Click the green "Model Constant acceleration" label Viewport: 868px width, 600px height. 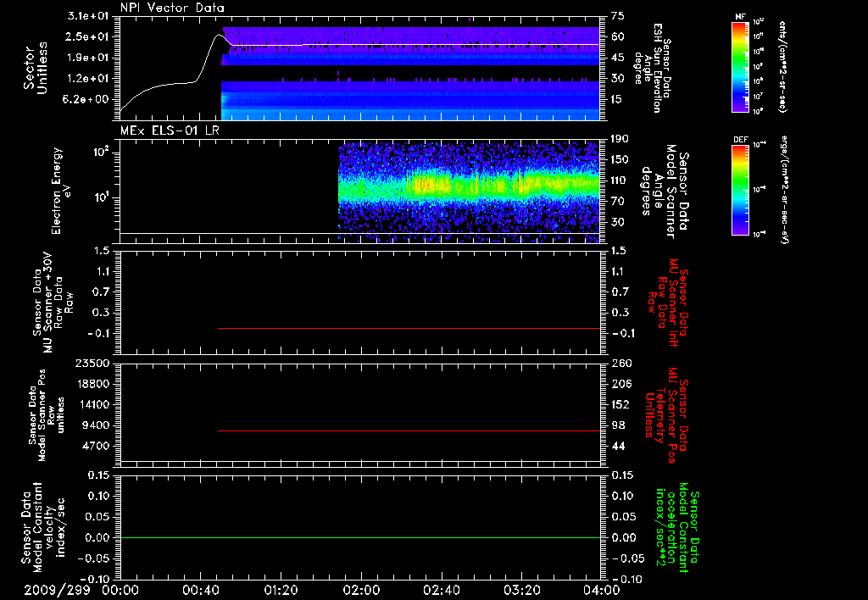[677, 527]
